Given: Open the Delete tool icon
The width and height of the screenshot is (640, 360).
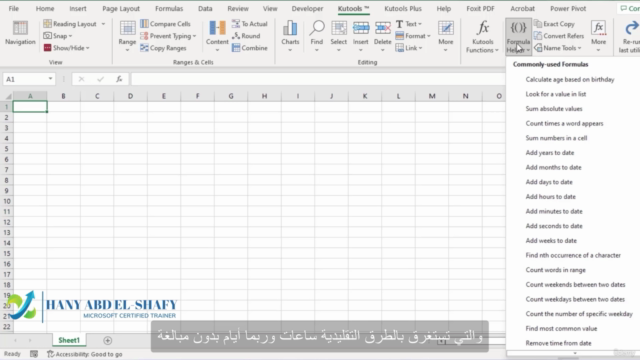Looking at the screenshot, I should (x=383, y=28).
